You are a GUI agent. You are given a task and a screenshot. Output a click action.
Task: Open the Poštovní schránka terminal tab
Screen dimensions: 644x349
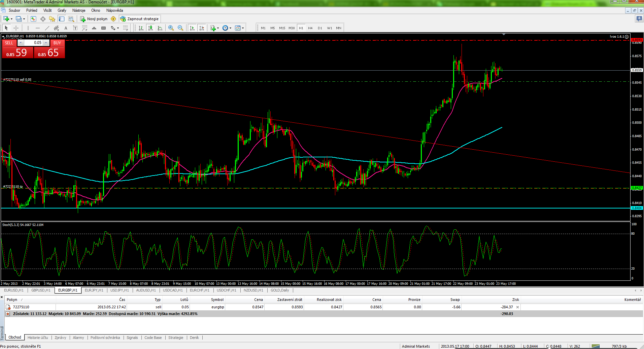105,338
